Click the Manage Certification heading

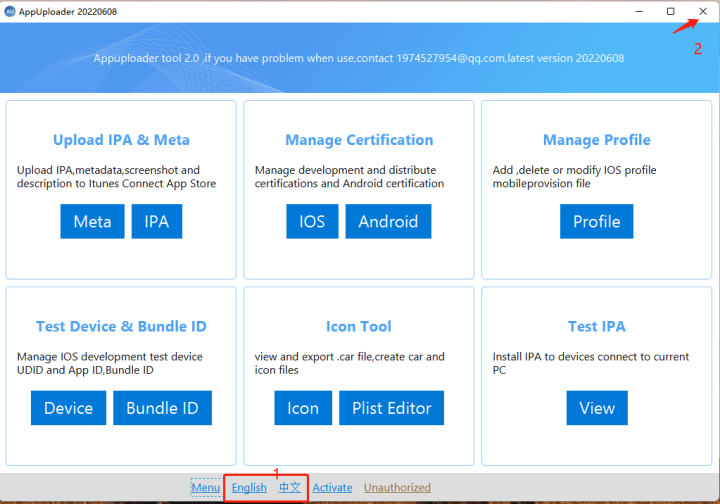point(359,140)
